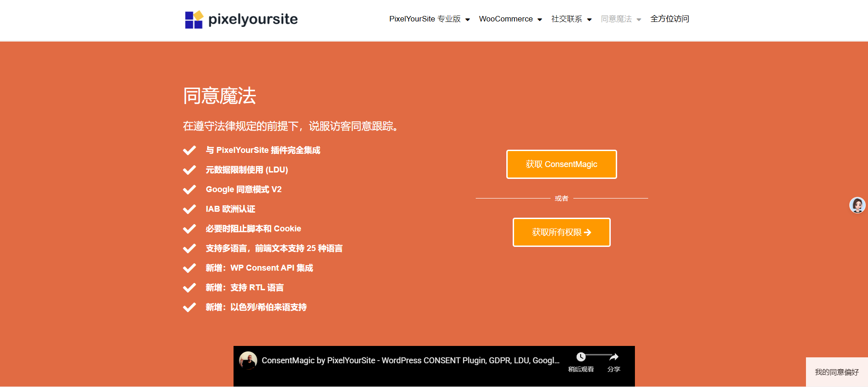Go to 全方位访问 menu item
Viewport: 868px width, 387px height.
click(669, 19)
